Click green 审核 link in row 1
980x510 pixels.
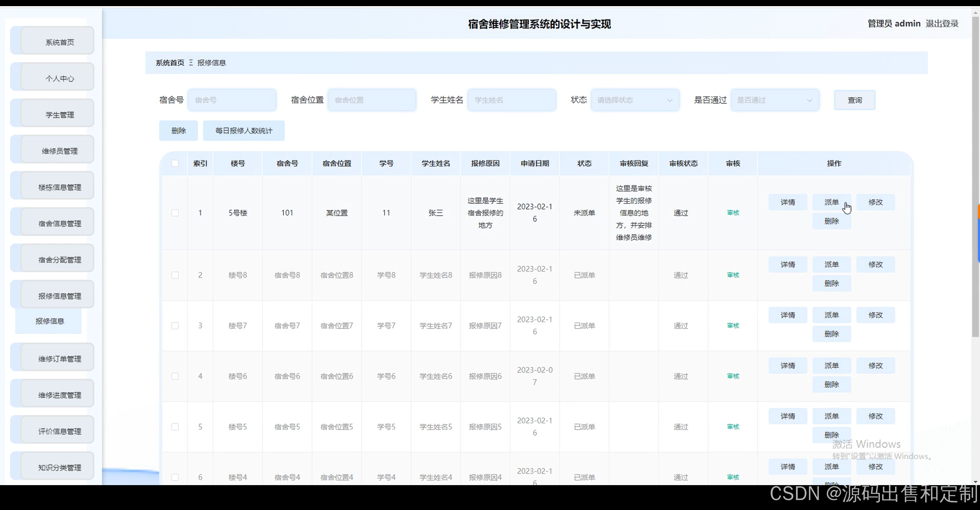click(x=733, y=213)
